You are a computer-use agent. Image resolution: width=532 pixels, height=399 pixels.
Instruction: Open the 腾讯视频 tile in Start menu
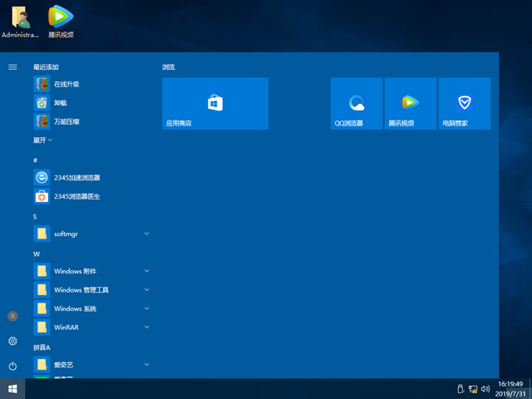click(410, 103)
